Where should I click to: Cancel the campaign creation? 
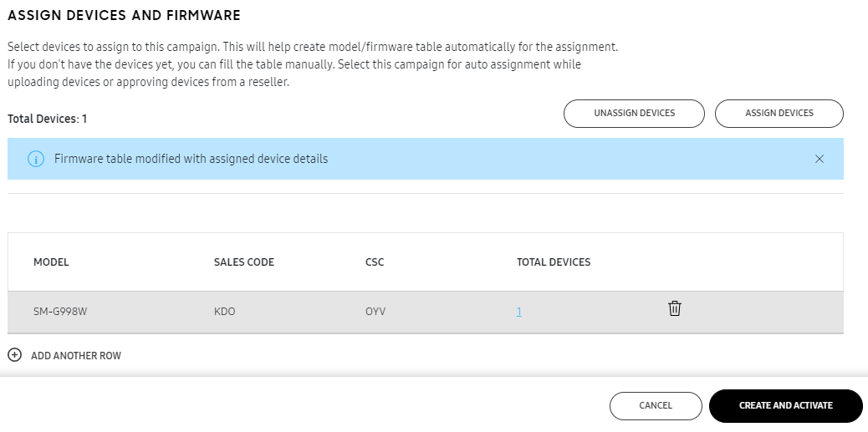click(655, 405)
